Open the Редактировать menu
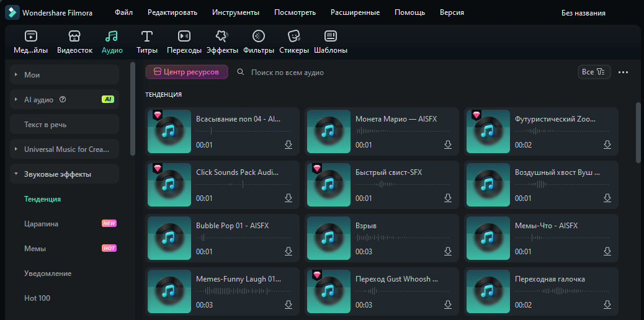This screenshot has height=320, width=644. coord(172,13)
